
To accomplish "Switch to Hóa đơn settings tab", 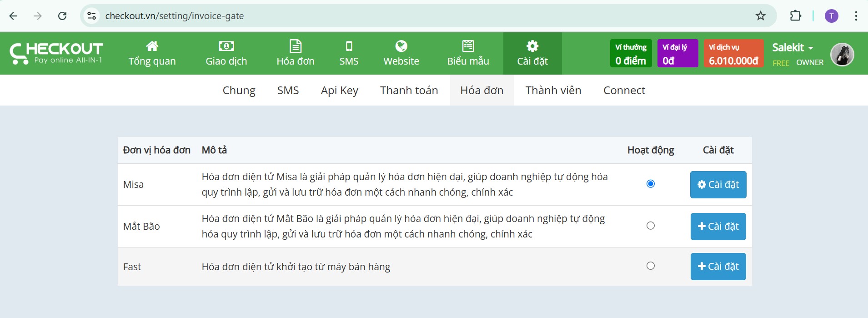I will pos(482,90).
